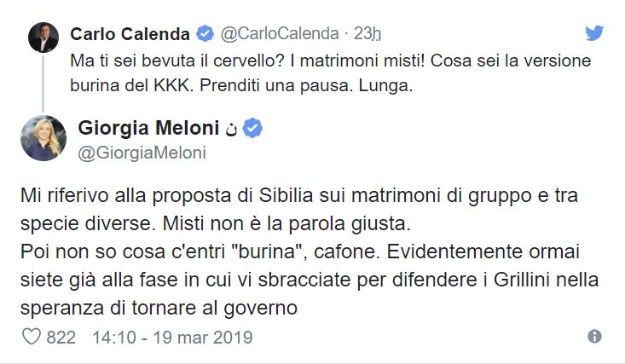The image size is (625, 364).
Task: Click the Carlo Calenda display name
Action: [x=130, y=34]
